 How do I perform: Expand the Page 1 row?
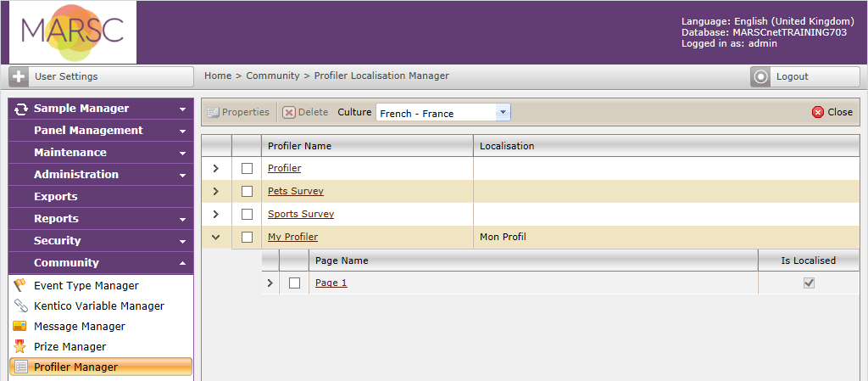pos(270,283)
